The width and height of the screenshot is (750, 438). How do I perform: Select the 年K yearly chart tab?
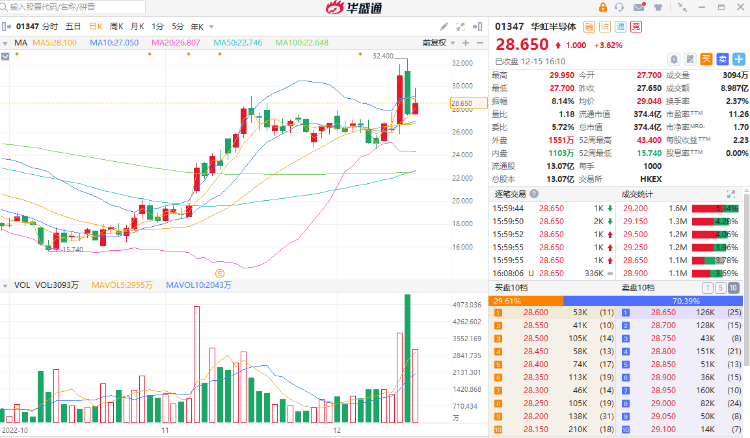click(197, 27)
